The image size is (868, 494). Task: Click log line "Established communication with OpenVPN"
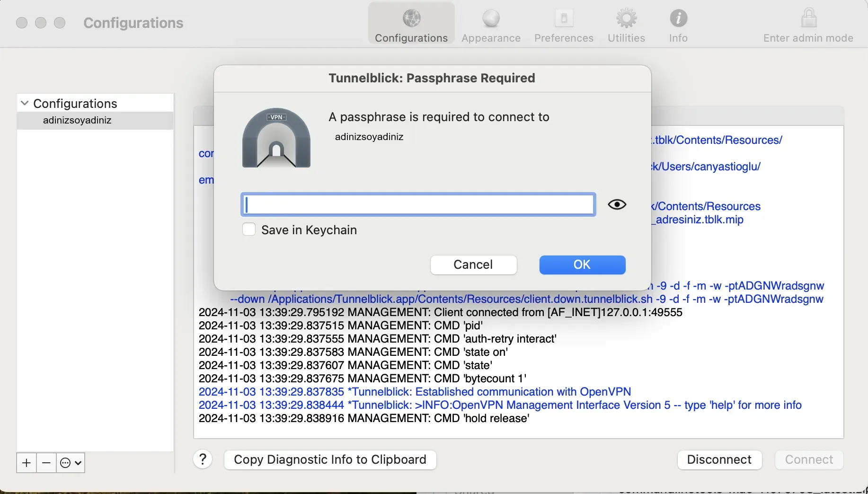(415, 392)
